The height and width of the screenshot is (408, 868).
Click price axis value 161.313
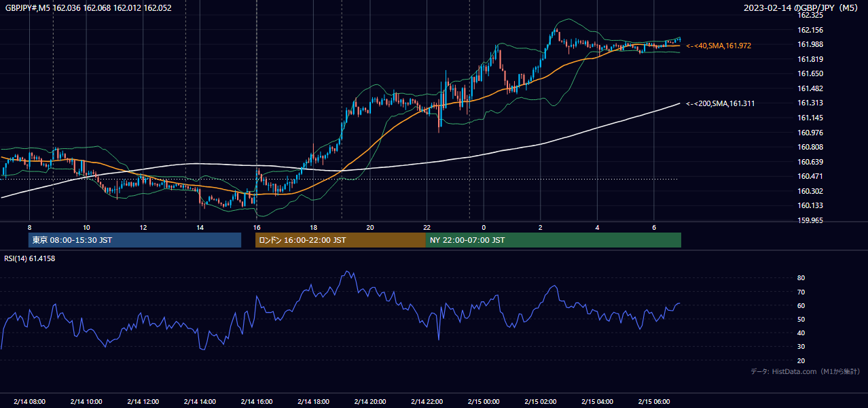[x=810, y=103]
